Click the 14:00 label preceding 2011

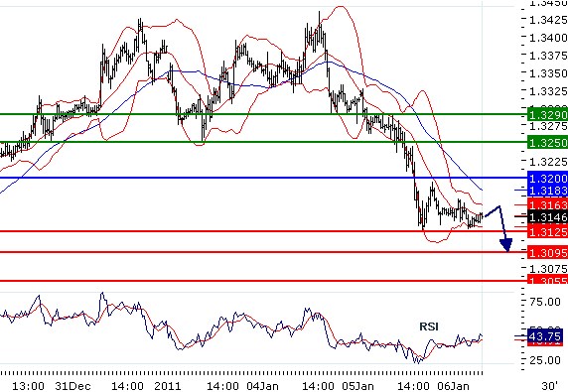[x=127, y=386]
